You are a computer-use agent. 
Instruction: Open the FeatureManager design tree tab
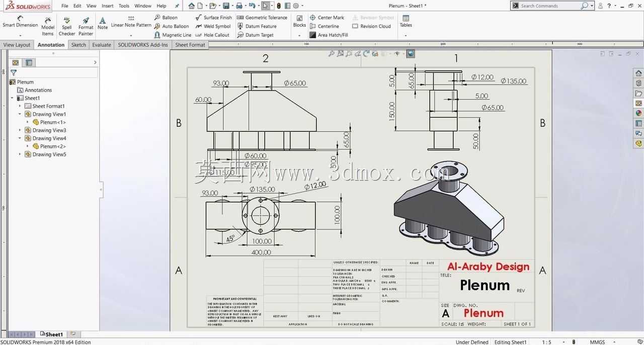[x=16, y=62]
